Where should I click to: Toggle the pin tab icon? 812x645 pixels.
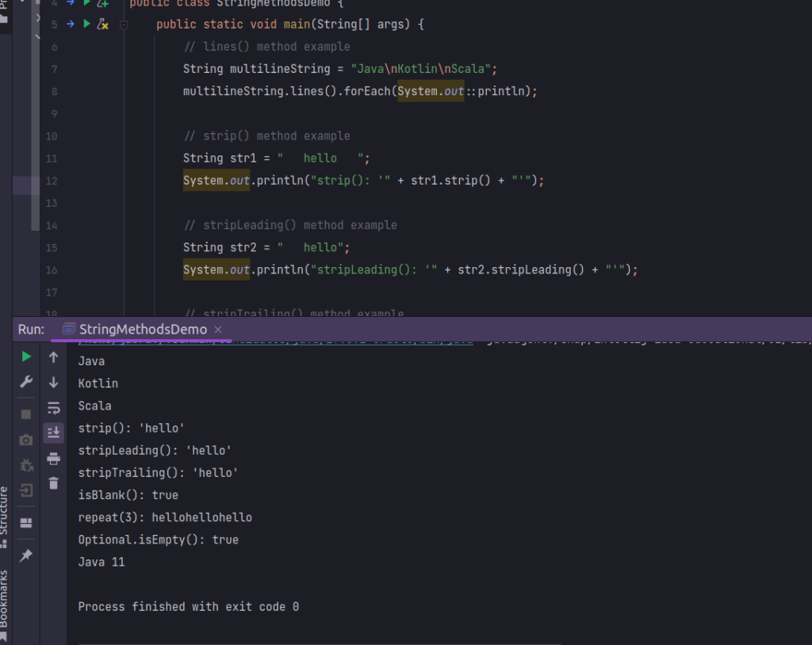[26, 555]
